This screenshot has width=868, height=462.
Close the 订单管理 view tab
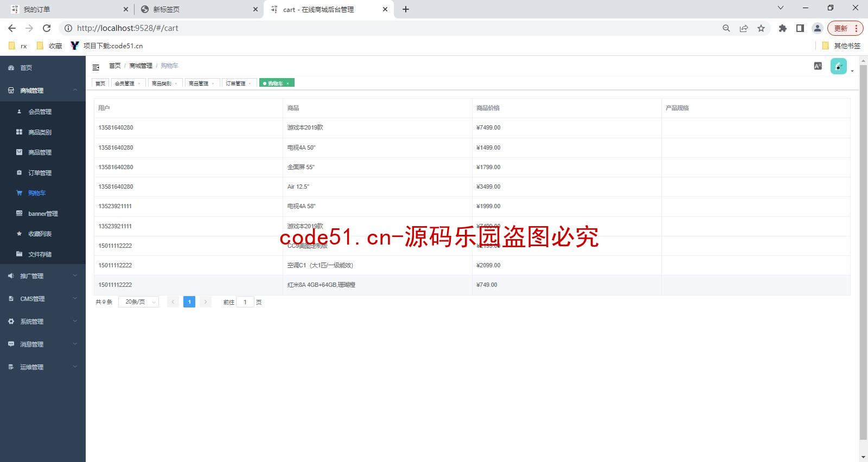click(x=250, y=84)
